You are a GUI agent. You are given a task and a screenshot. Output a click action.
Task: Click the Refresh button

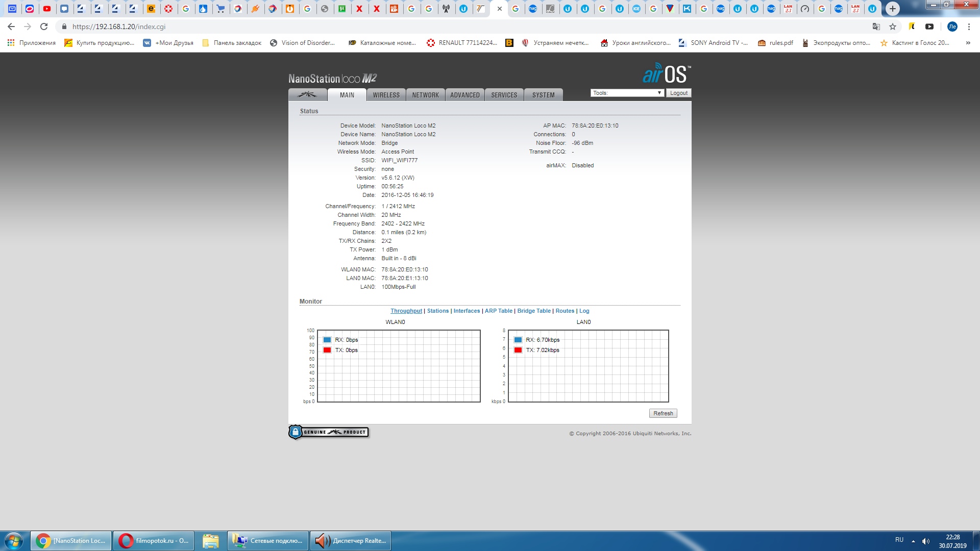(x=663, y=413)
